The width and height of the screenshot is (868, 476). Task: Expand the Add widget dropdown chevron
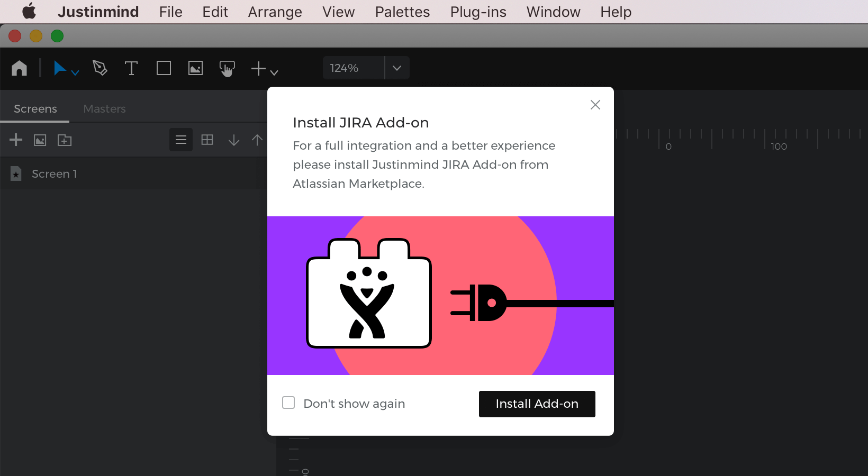(274, 72)
